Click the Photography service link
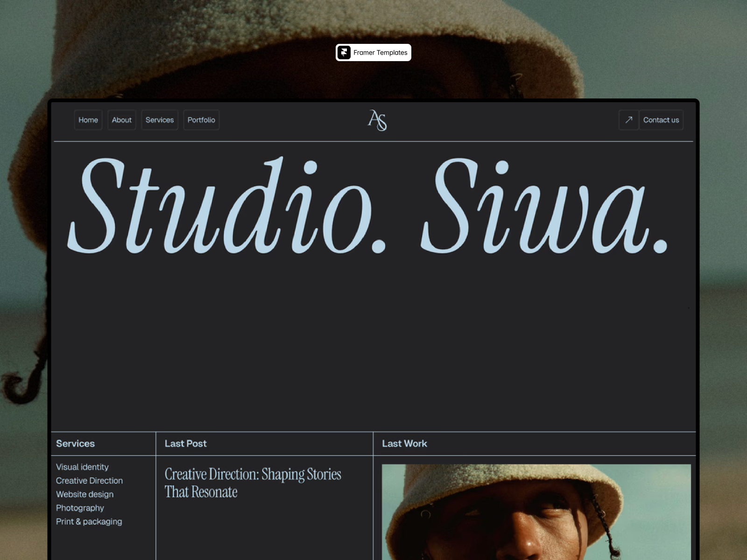 (x=80, y=508)
